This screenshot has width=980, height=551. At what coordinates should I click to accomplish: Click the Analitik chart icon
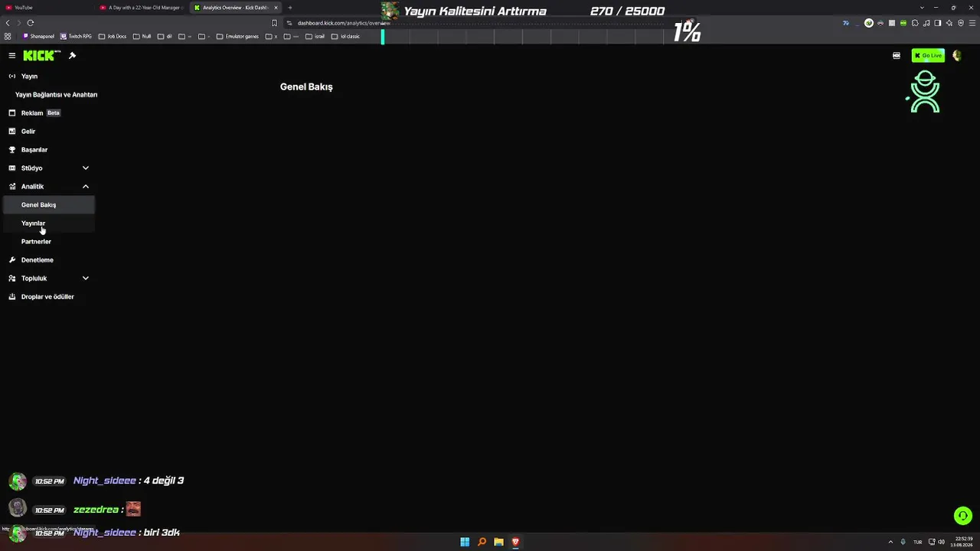[x=12, y=187]
